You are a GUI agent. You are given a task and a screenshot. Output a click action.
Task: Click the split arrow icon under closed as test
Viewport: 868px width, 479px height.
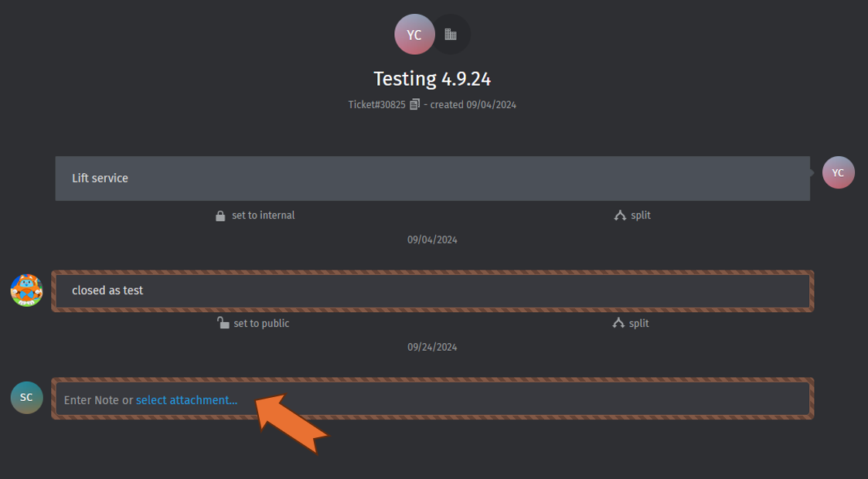618,323
